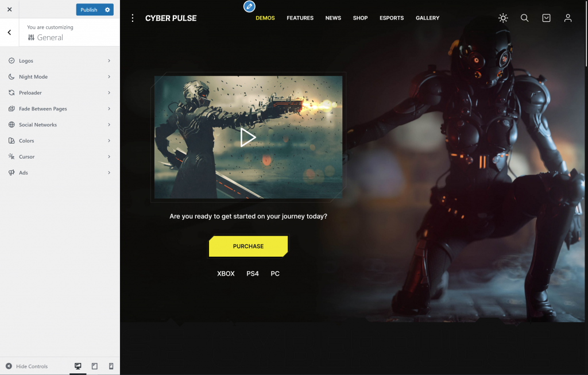This screenshot has width=588, height=375.
Task: Open the Social Networks row
Action: [x=60, y=125]
